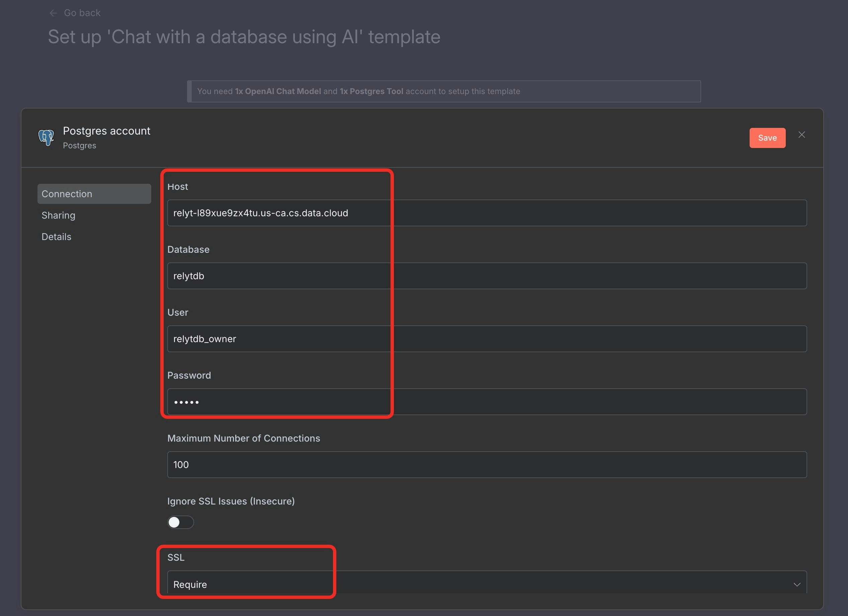The width and height of the screenshot is (848, 616).
Task: Click the chevron on the SSL dropdown
Action: [x=797, y=584]
